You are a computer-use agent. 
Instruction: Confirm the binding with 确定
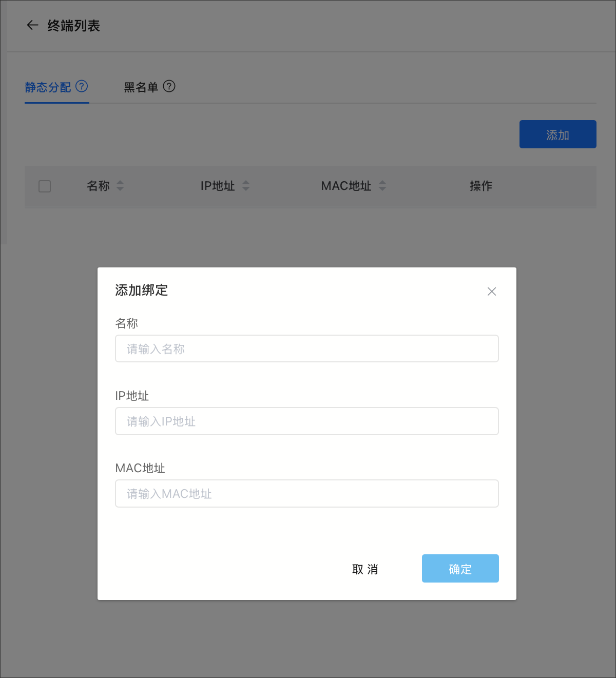[460, 569]
